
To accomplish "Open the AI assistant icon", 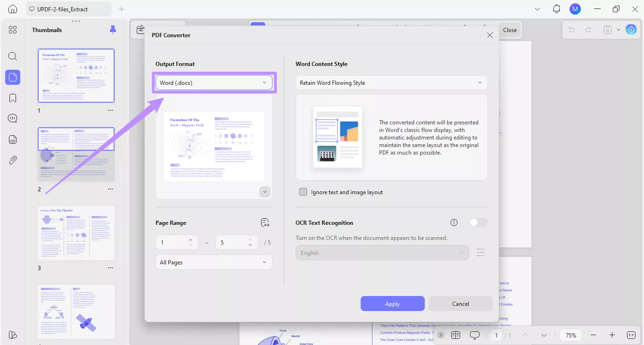I will click(x=631, y=29).
